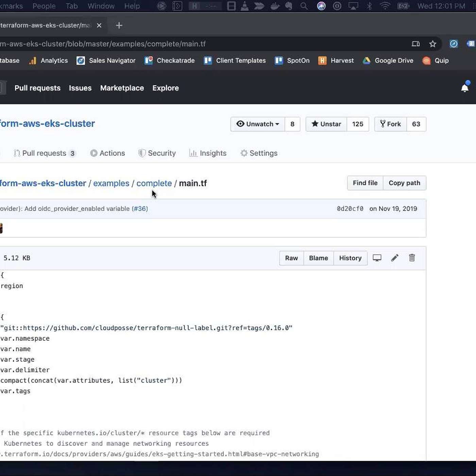Check the battery status icon
The height and width of the screenshot is (476, 476).
(x=403, y=6)
